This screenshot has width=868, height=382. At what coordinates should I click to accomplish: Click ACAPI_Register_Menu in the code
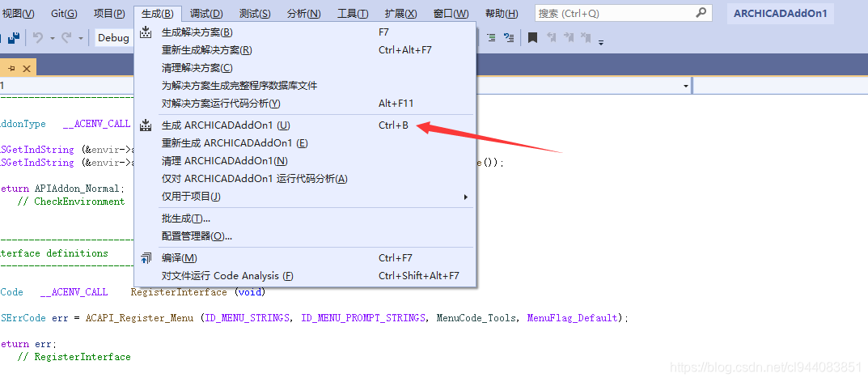click(139, 318)
